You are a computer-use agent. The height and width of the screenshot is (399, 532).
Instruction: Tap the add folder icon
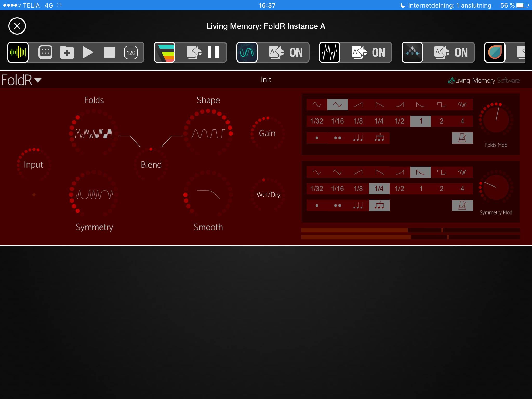(67, 52)
